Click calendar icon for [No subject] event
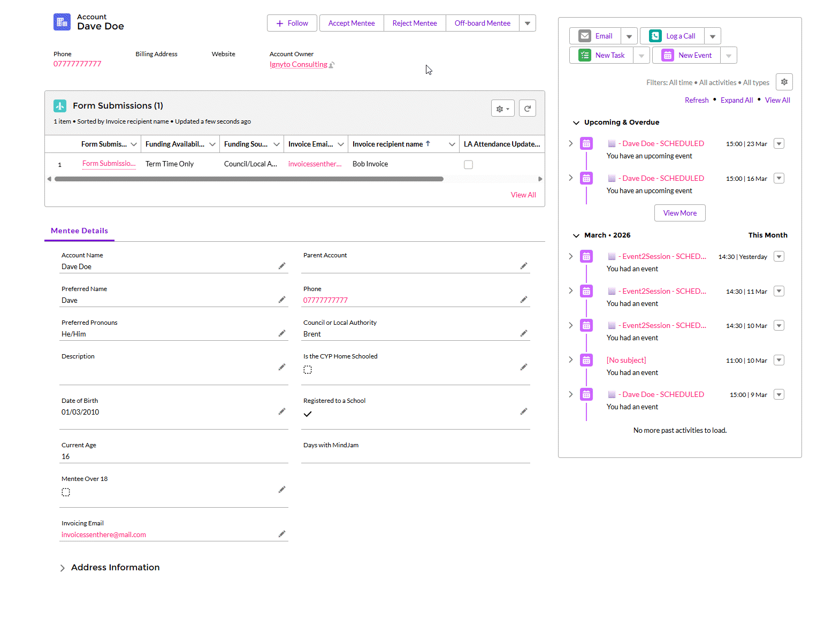 point(586,360)
